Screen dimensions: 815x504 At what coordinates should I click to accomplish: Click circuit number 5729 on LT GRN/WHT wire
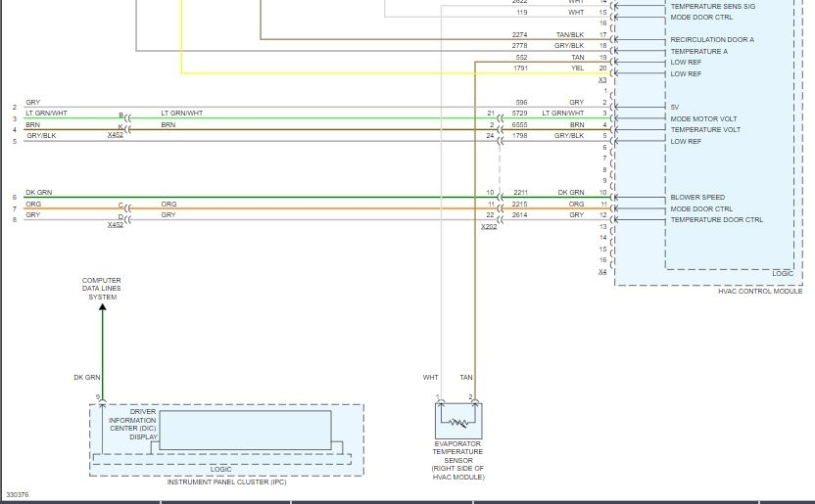pyautogui.click(x=520, y=114)
